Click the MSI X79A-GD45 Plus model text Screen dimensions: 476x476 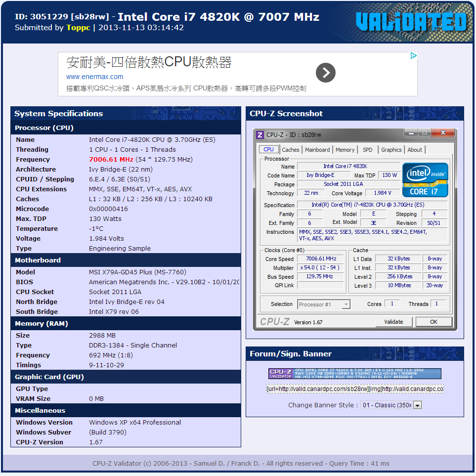(x=137, y=272)
